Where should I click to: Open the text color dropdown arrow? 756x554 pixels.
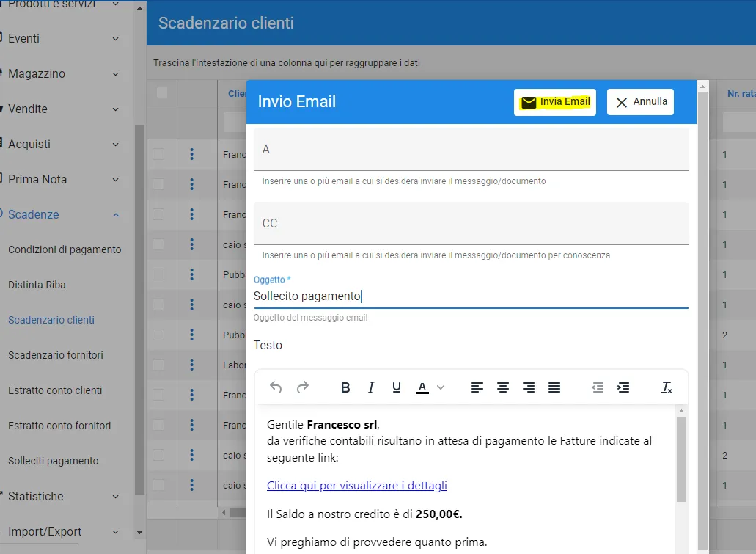441,387
